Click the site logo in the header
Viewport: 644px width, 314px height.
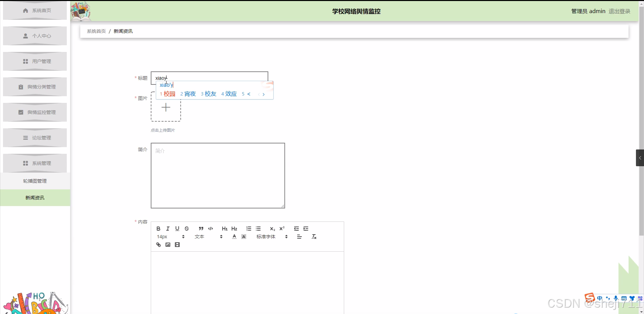coord(80,11)
